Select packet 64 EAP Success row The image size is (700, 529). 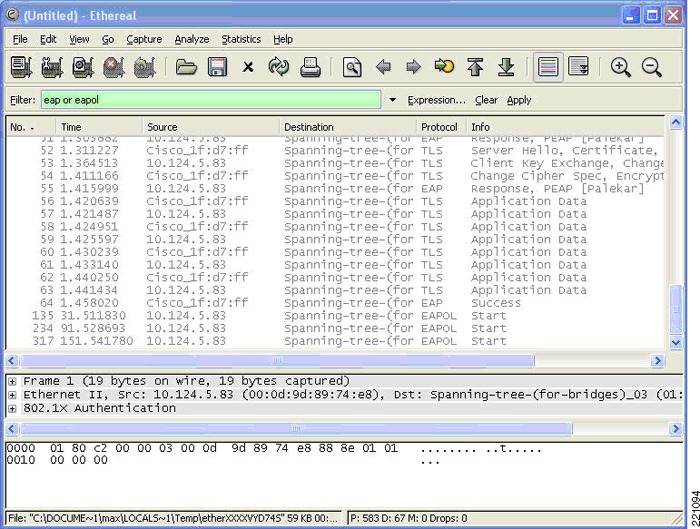335,303
